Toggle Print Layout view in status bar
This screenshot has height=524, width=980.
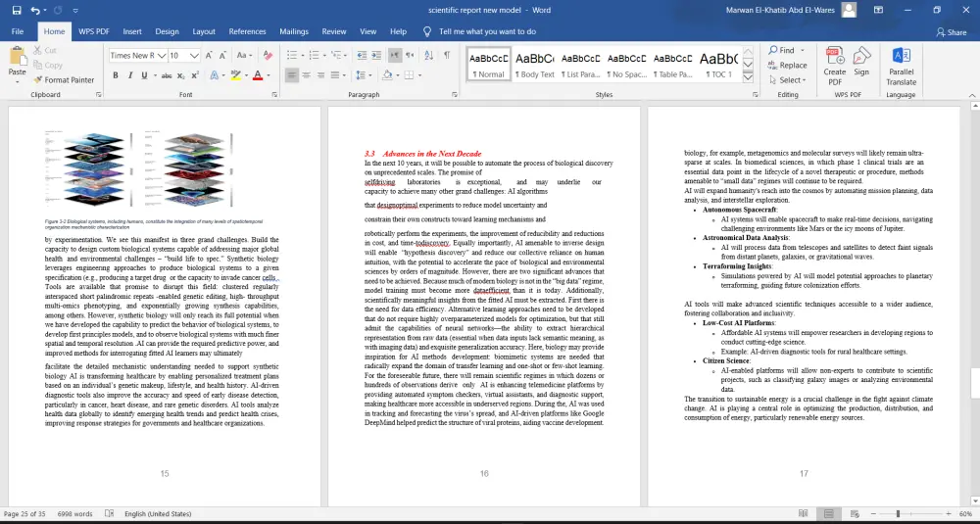(x=829, y=514)
